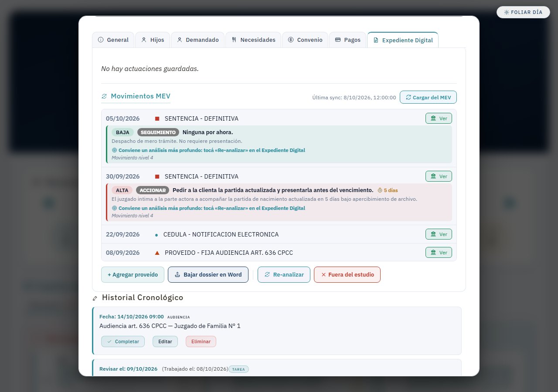Click the Re-analizar hint under the BAJA movement
Image resolution: width=558 pixels, height=392 pixels.
(x=208, y=150)
